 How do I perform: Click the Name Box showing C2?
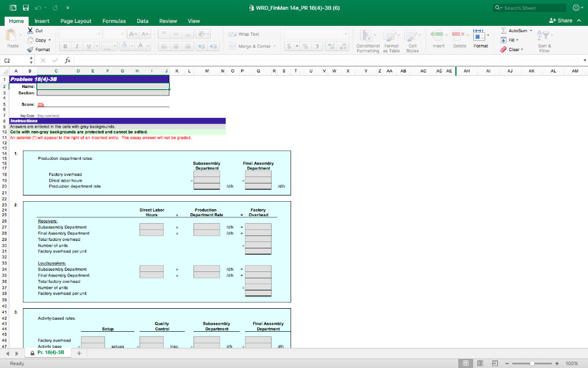(15, 60)
